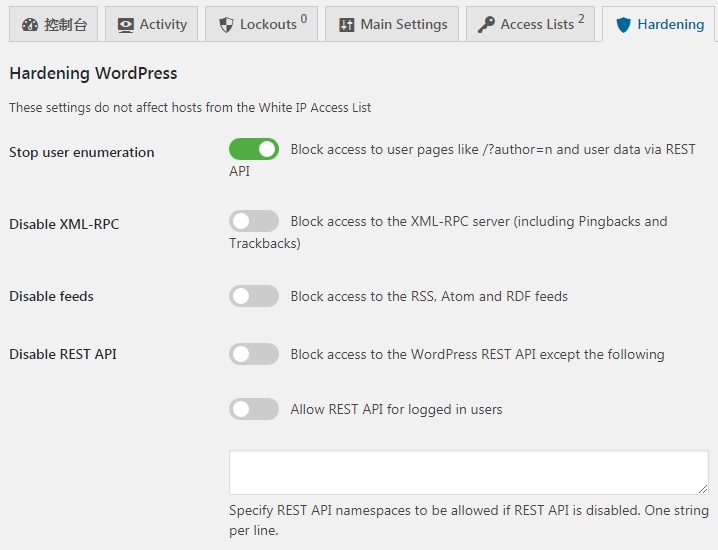
Task: Toggle Allow REST API for logged in users
Action: pyautogui.click(x=254, y=409)
